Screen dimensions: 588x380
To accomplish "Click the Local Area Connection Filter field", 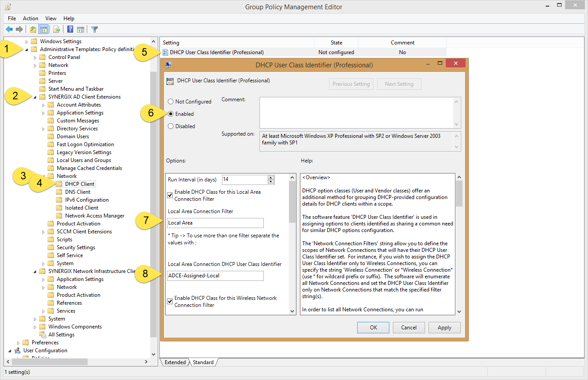I will tap(215, 223).
